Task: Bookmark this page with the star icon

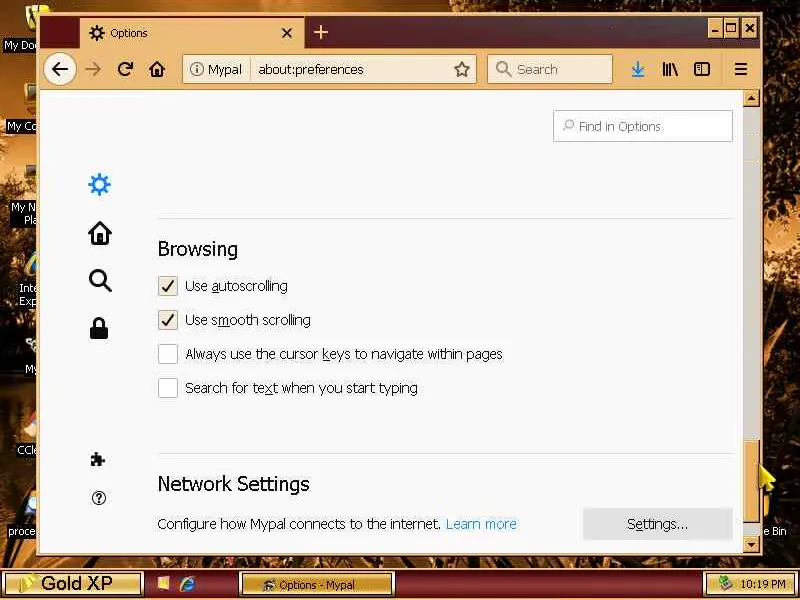Action: pyautogui.click(x=462, y=69)
